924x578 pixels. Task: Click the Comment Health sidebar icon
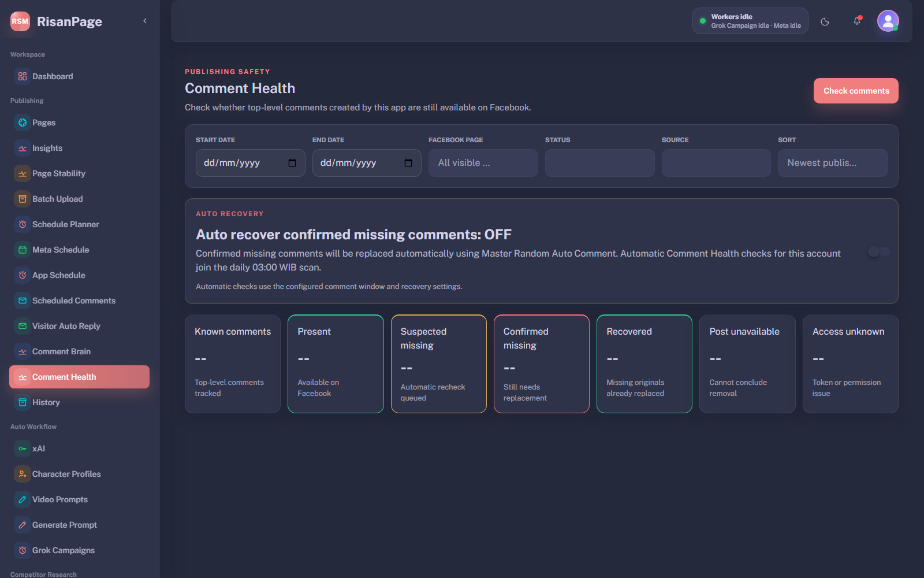pyautogui.click(x=23, y=377)
